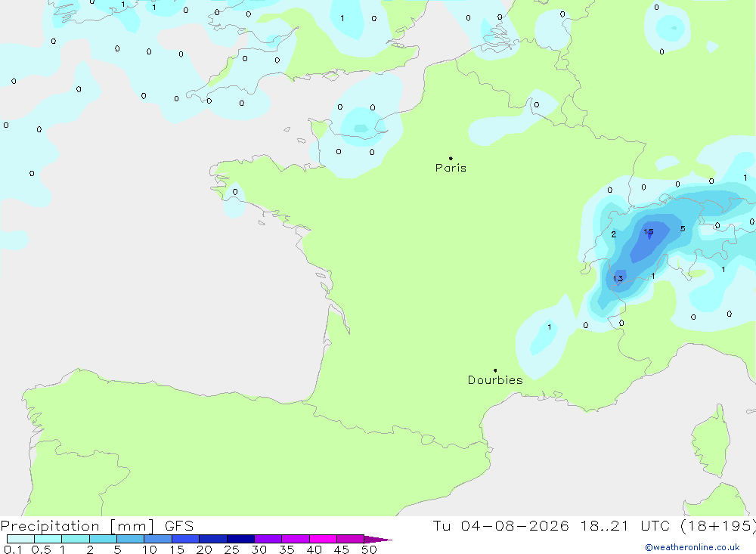Pick legend swatch between 10 and 15
This screenshot has width=756, height=554.
158,539
